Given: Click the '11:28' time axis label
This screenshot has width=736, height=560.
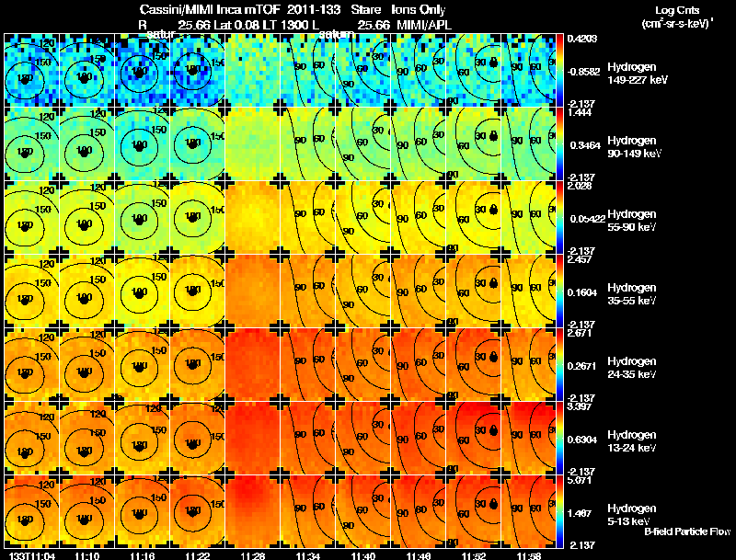Looking at the screenshot, I should click(252, 555).
